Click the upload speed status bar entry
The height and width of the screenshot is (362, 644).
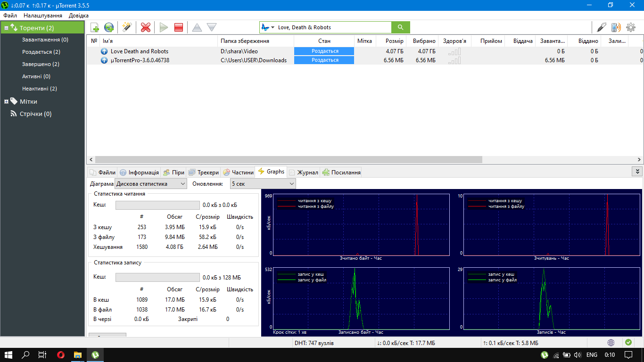coord(511,343)
